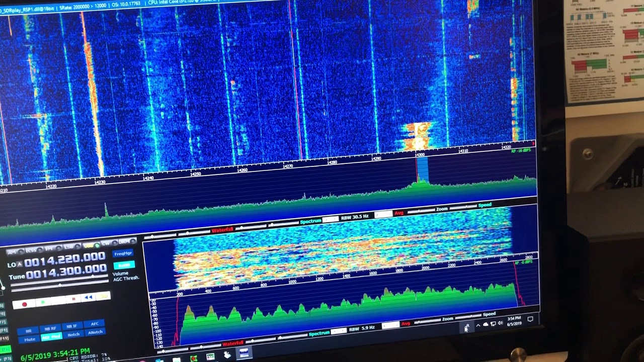Select ECSS demodulation mode
The image size is (644, 362).
[34, 250]
